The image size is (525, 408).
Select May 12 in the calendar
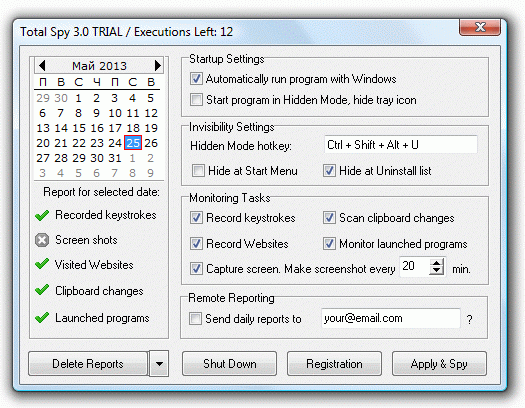pos(151,113)
